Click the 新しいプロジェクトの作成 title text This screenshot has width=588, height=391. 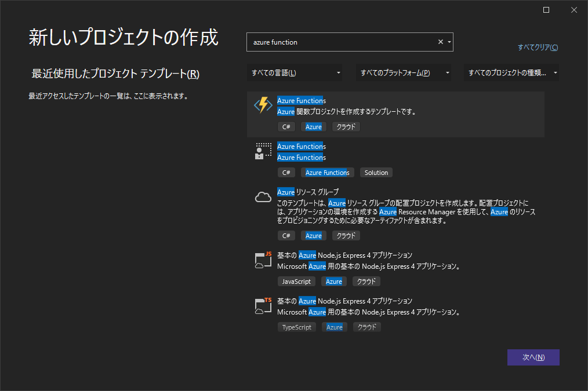124,38
